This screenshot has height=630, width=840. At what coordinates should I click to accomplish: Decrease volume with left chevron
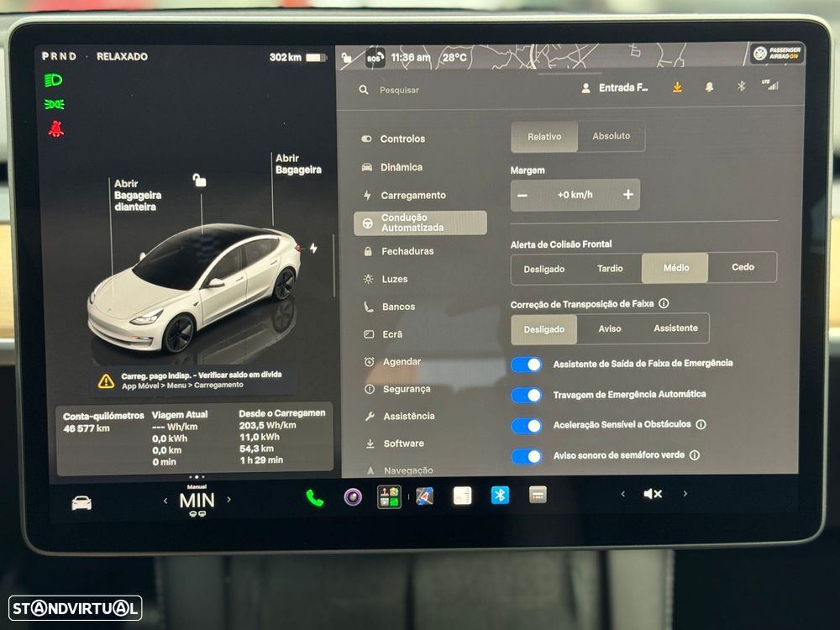623,494
